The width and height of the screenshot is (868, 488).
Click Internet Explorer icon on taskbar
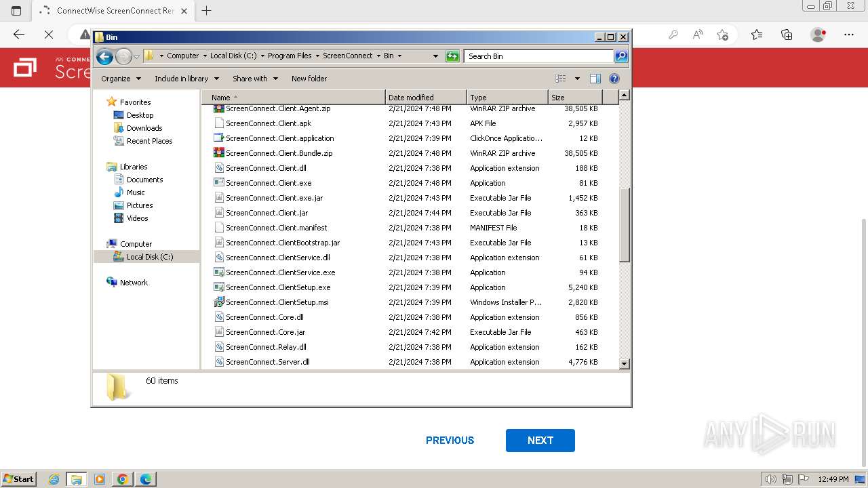(x=54, y=479)
